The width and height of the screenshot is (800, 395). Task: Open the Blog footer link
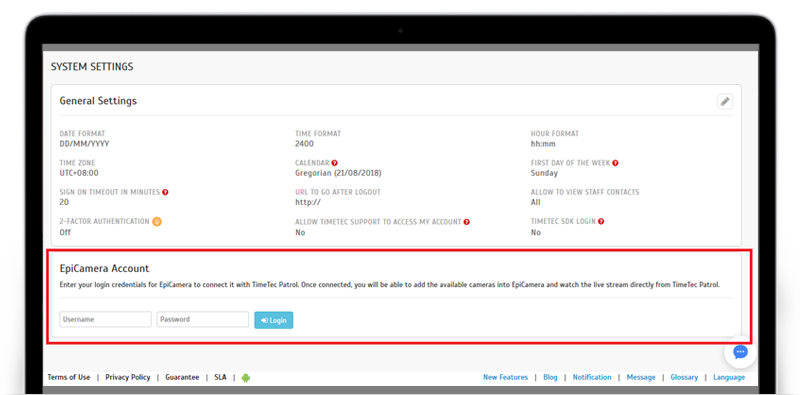click(551, 377)
